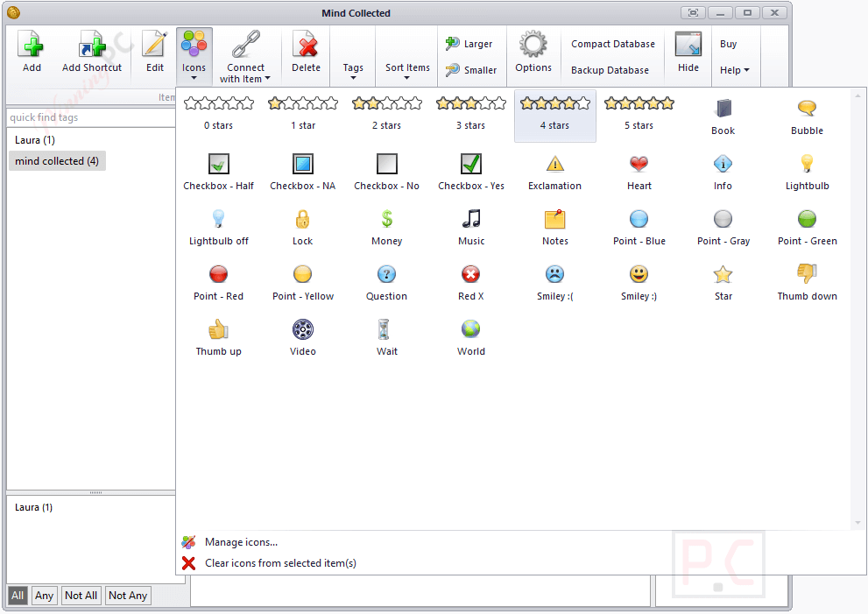Click the Edit pencil button
868x614 pixels.
[155, 52]
